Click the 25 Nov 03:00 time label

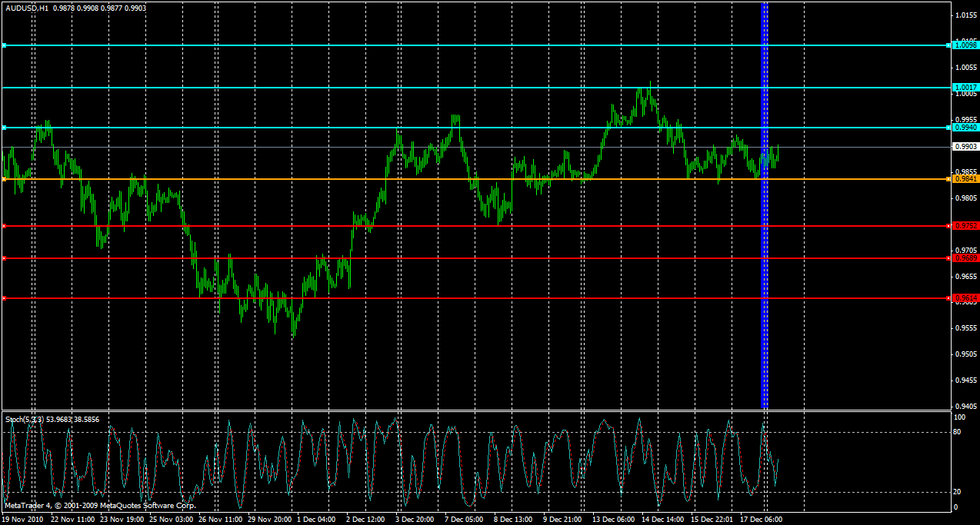click(x=172, y=520)
